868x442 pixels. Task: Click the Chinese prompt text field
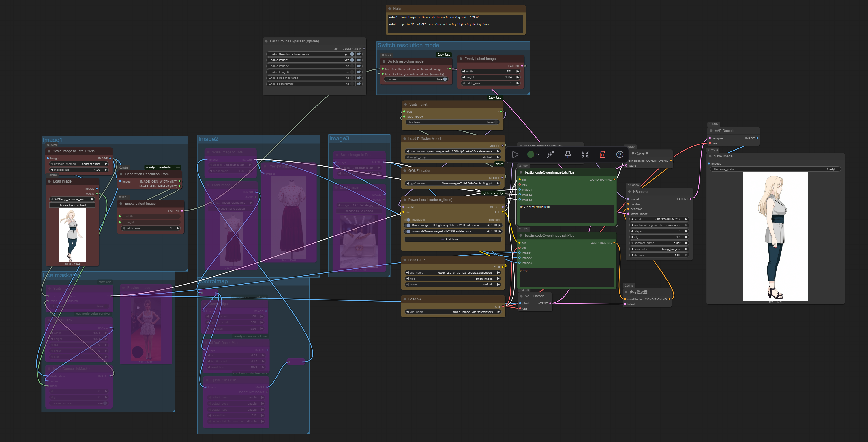coord(566,214)
